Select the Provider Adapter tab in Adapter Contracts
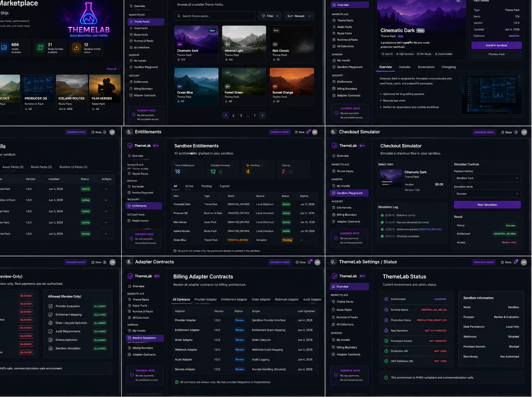Image resolution: width=532 pixels, height=397 pixels. coord(205,299)
